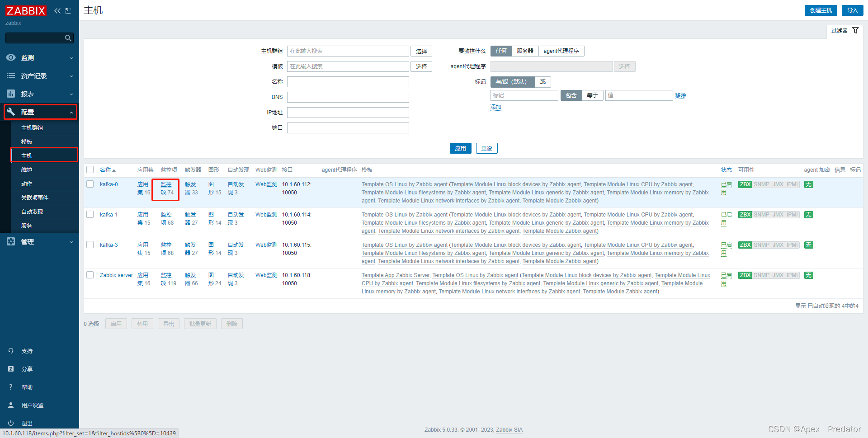Open 维护 submenu
Viewport: 868px width, 438px height.
coord(45,170)
